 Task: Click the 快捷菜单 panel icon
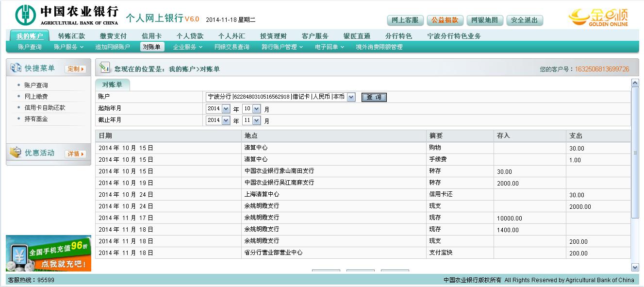(x=16, y=68)
